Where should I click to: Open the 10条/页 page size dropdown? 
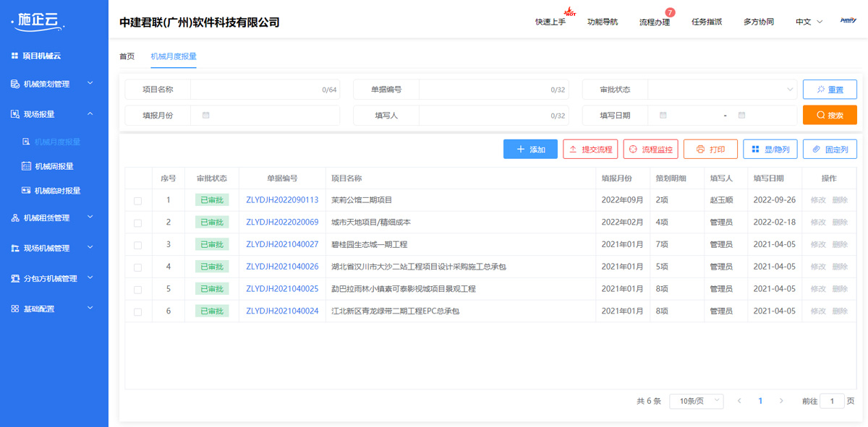pyautogui.click(x=696, y=401)
